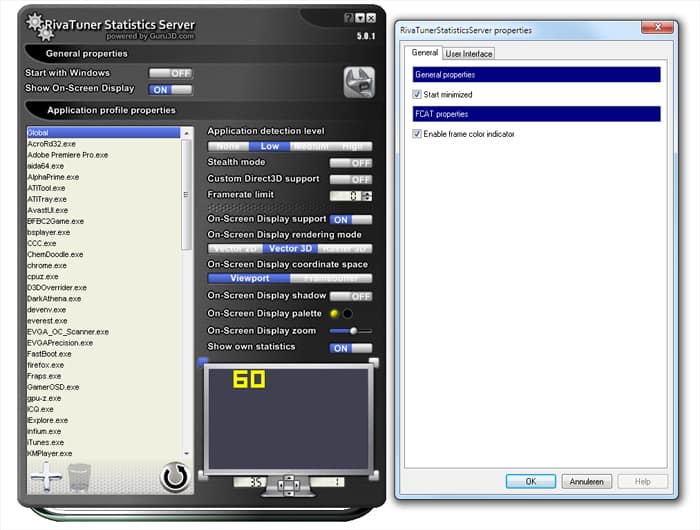Viewport: 700px width, 530px height.
Task: Toggle Enable frame color indicator checkbox
Action: (x=418, y=133)
